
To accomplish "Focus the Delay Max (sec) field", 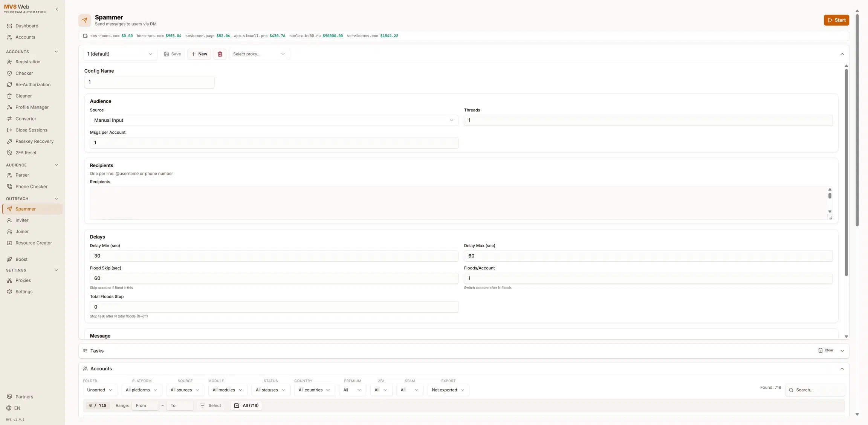I will click(648, 256).
